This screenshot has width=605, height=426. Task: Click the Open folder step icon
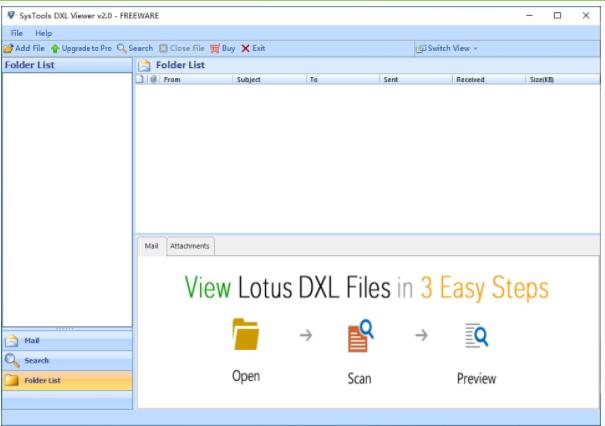(246, 334)
